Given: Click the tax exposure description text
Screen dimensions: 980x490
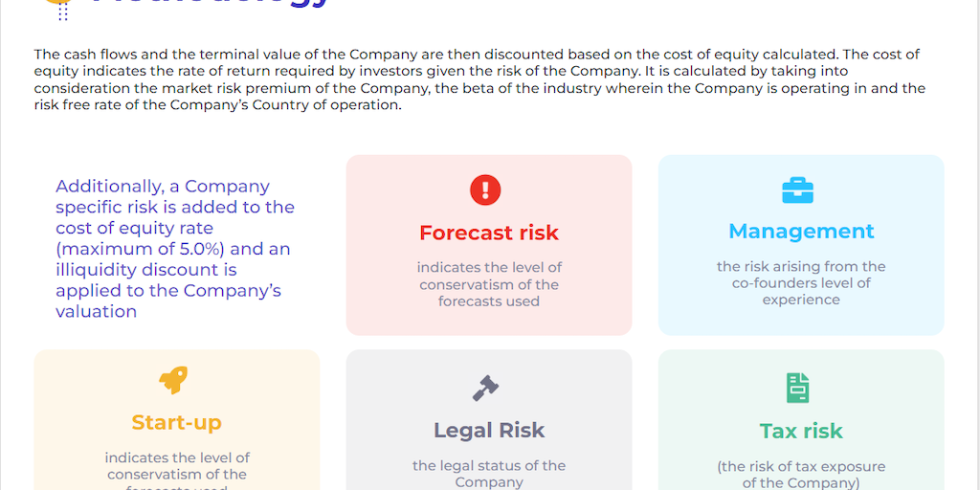Looking at the screenshot, I should (x=801, y=474).
